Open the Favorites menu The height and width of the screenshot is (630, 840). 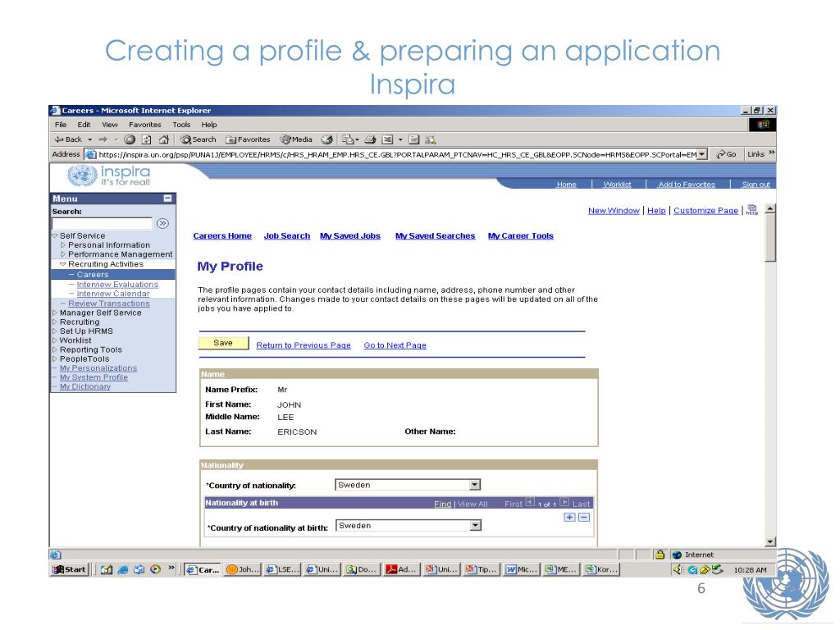(145, 125)
